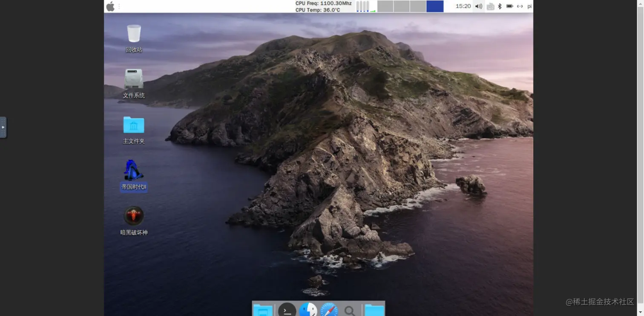This screenshot has height=316, width=644.
Task: Open the 回收站 trash icon
Action: (x=134, y=34)
